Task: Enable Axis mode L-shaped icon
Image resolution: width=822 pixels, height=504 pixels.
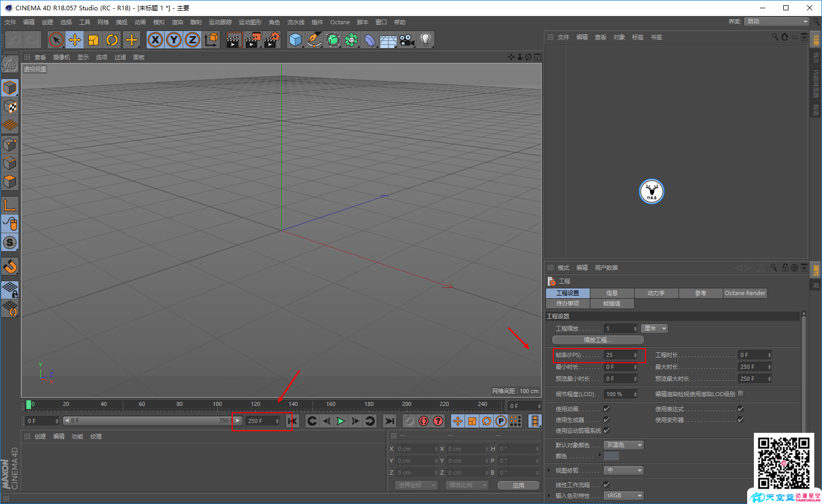Action: pyautogui.click(x=10, y=205)
